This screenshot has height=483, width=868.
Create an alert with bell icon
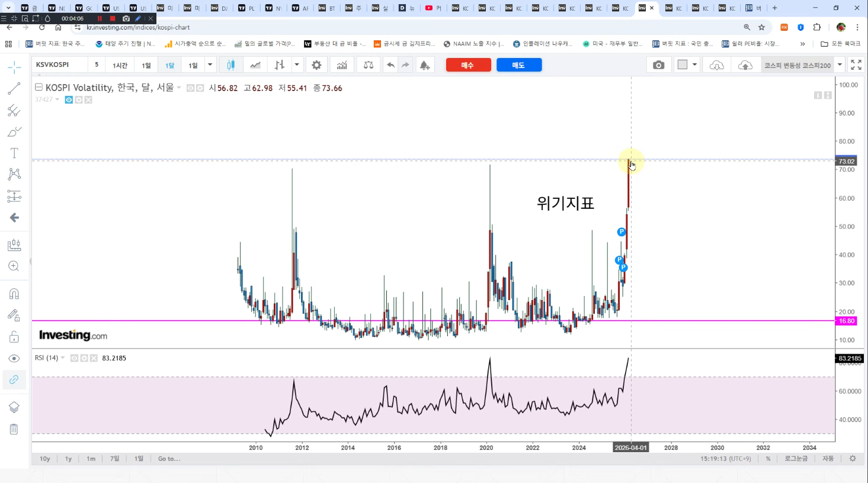[425, 65]
